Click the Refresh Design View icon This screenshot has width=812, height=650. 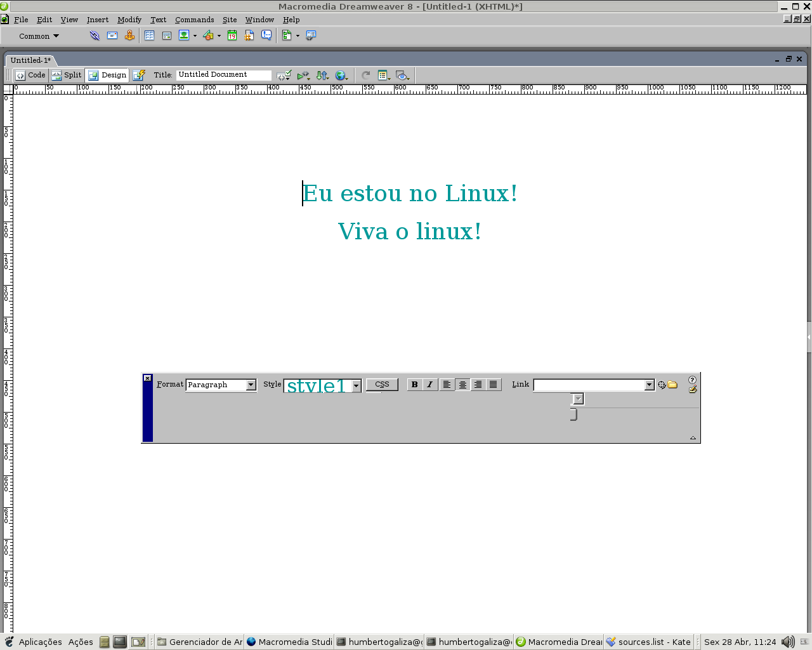point(366,76)
